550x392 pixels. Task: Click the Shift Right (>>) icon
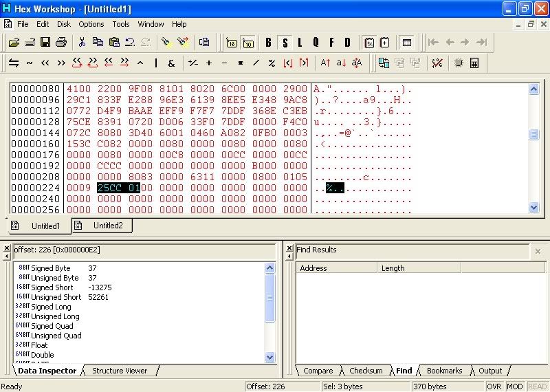[61, 63]
